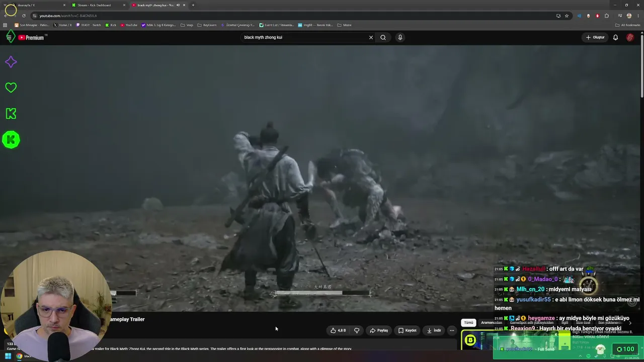
Task: Open Home / X bookmark
Action: (62, 25)
